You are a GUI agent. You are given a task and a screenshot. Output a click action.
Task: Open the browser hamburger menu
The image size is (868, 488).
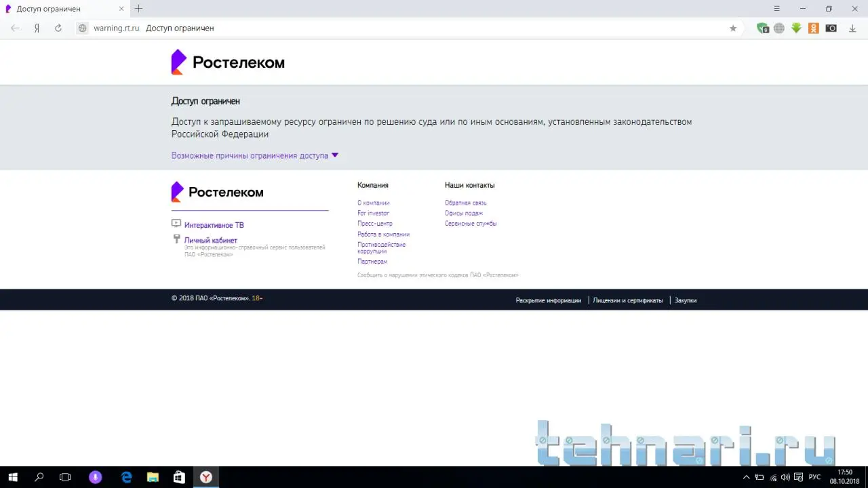click(x=777, y=9)
